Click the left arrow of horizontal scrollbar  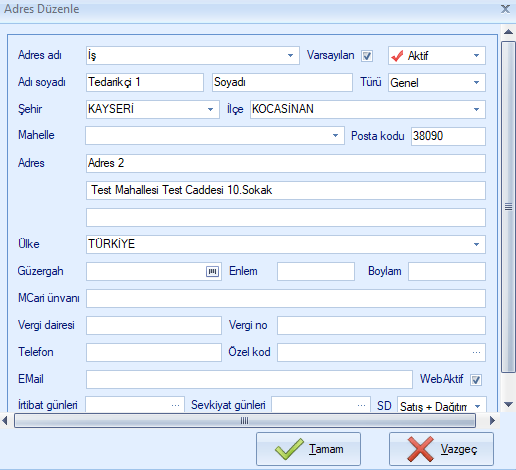coord(5,421)
